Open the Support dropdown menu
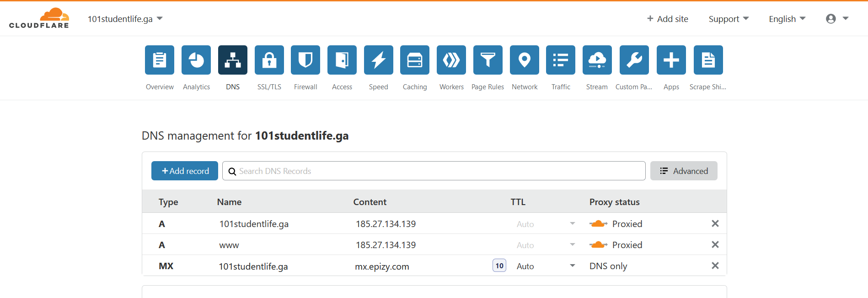Viewport: 868px width, 298px height. 728,19
